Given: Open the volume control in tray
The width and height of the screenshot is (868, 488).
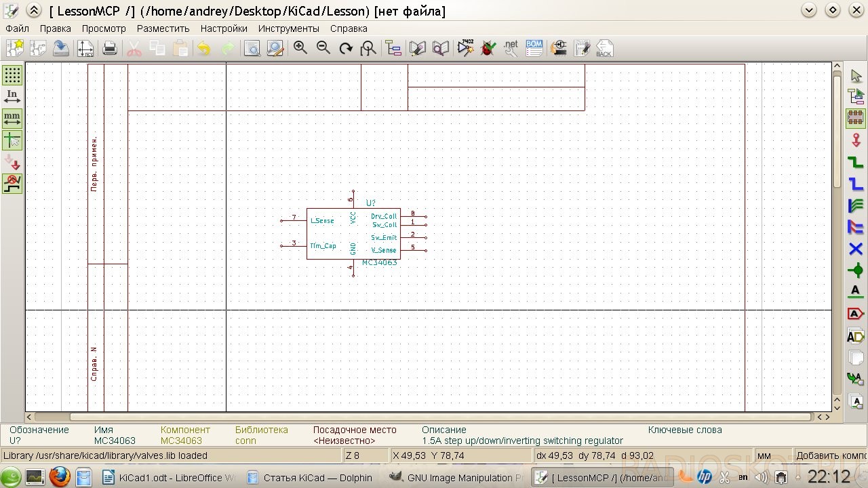Looking at the screenshot, I should 761,477.
